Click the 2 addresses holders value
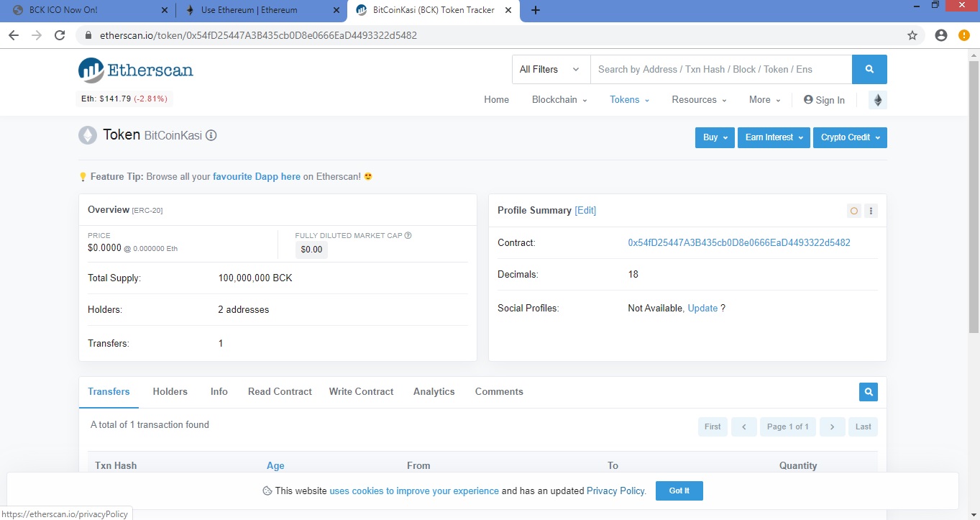Viewport: 980px width, 520px height. pos(244,309)
